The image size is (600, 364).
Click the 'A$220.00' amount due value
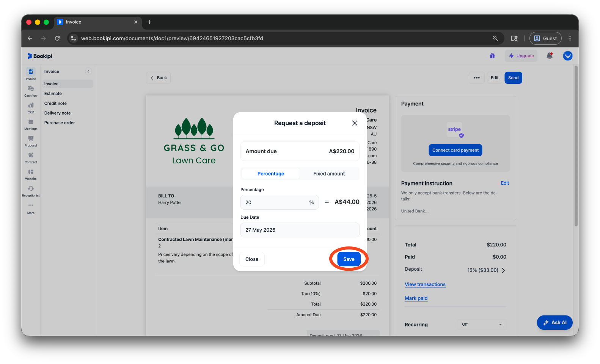click(342, 151)
